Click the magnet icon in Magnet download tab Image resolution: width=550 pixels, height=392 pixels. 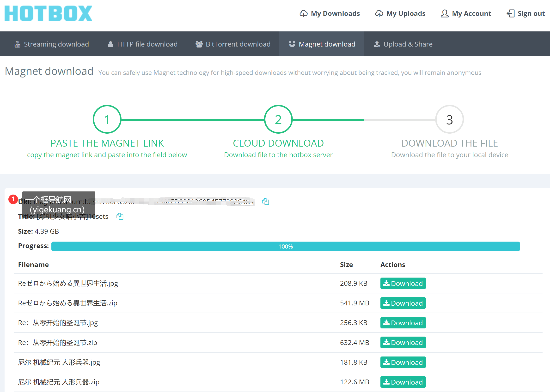(x=292, y=44)
